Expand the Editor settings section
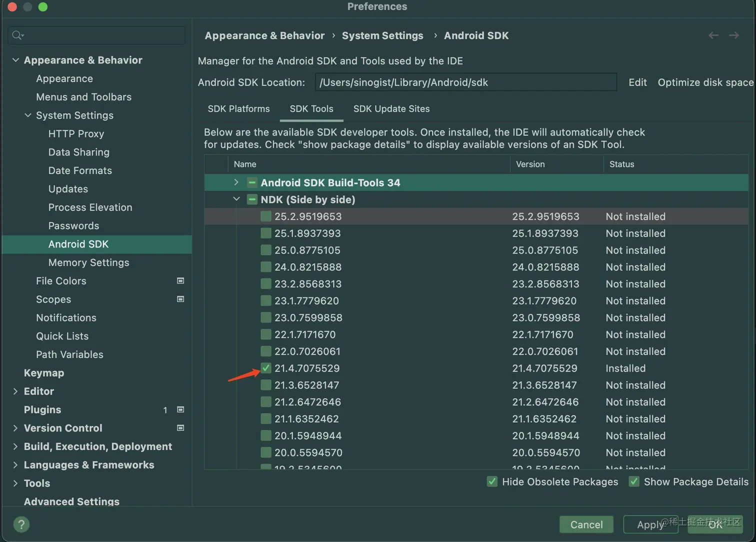The width and height of the screenshot is (756, 542). point(15,391)
